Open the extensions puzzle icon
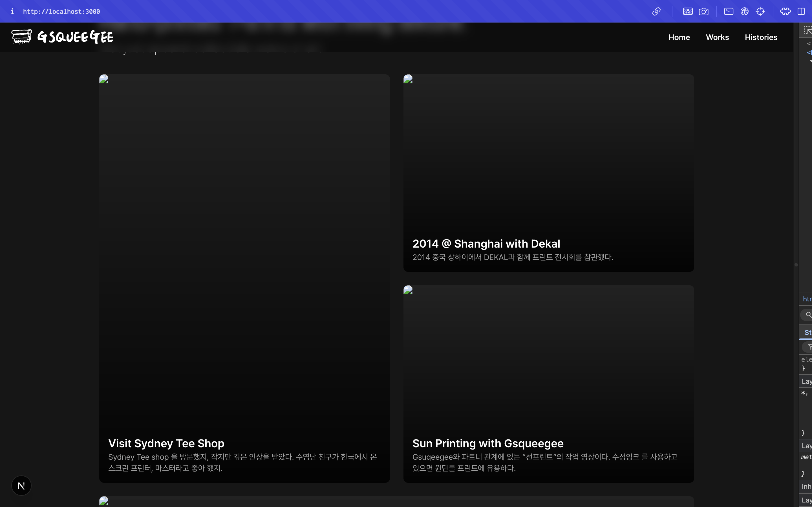The height and width of the screenshot is (507, 812). [785, 11]
